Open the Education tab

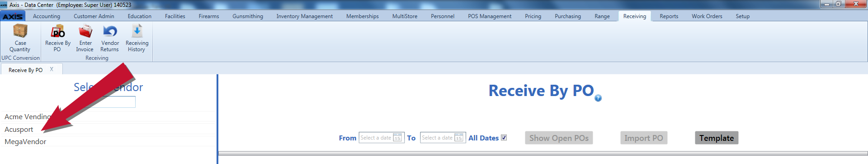[x=140, y=16]
